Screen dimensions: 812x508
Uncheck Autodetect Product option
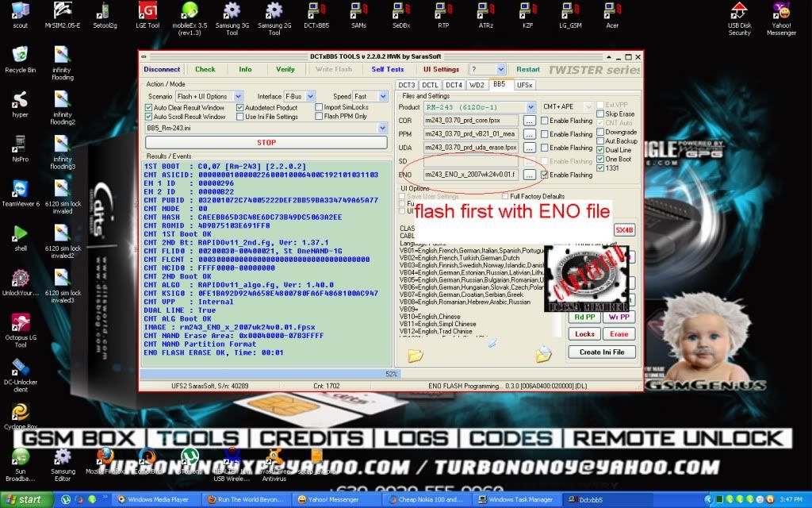point(239,108)
